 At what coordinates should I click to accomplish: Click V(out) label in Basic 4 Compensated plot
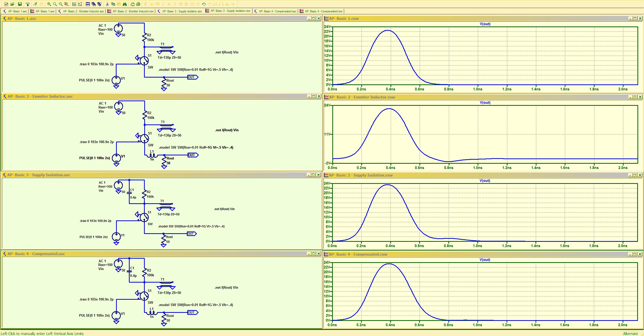coord(485,260)
